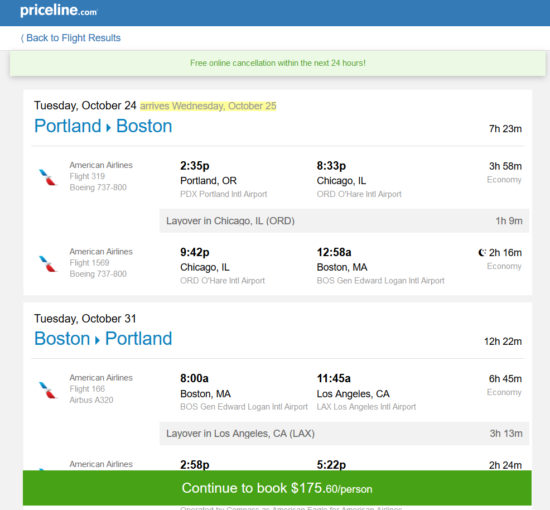The image size is (550, 510).
Task: Click the arrow between Boston and Portland
Action: click(98, 340)
